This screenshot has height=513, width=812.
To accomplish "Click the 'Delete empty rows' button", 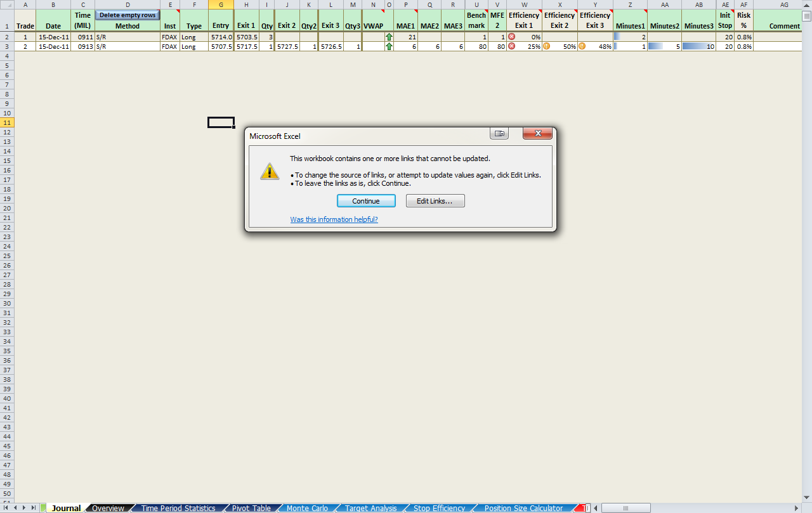I will tap(128, 15).
